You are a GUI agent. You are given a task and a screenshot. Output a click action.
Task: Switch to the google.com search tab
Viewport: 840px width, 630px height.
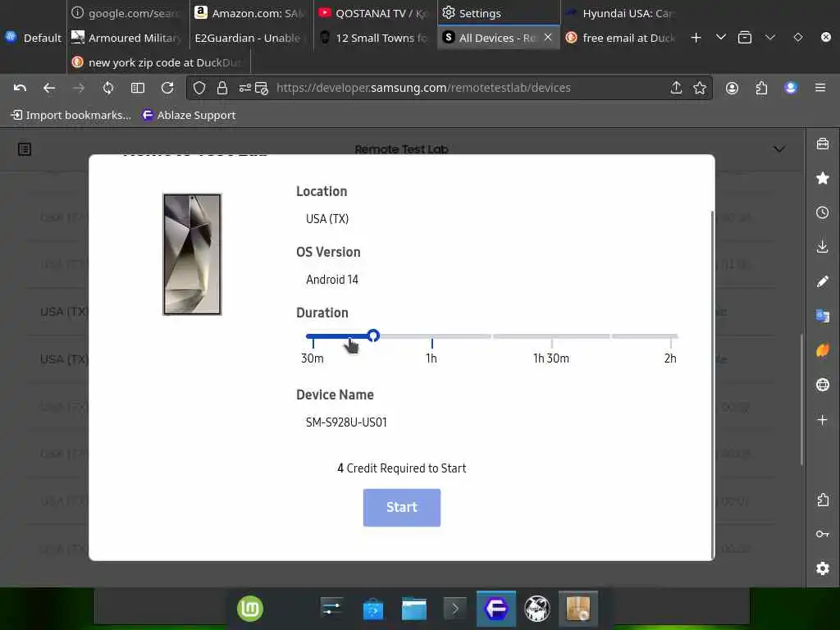(x=127, y=13)
